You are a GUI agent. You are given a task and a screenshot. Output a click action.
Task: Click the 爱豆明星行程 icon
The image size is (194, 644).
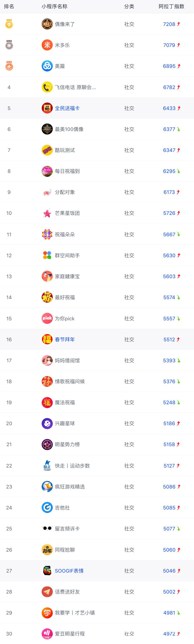click(47, 634)
